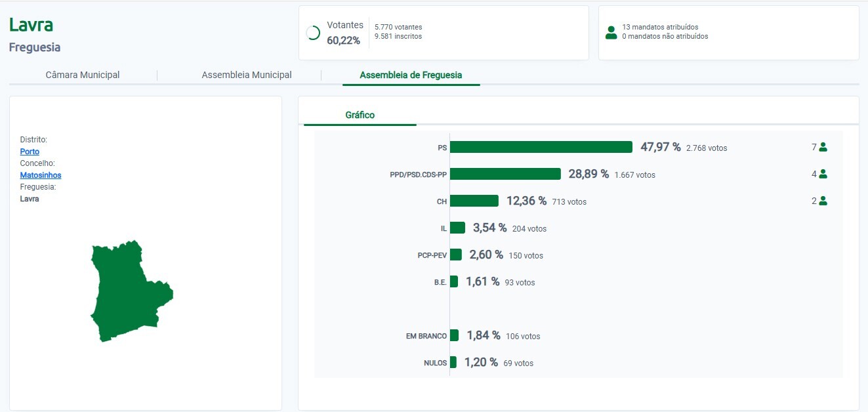868x412 pixels.
Task: Select the Gráfico tab
Action: 360,115
